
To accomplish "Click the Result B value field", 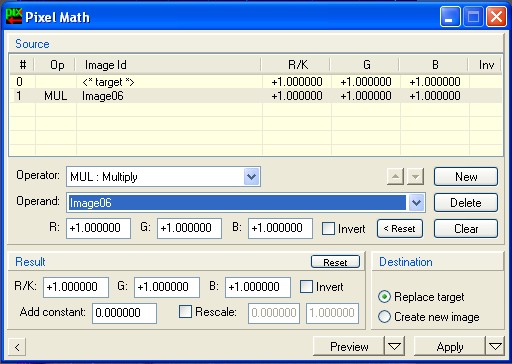I will point(258,287).
